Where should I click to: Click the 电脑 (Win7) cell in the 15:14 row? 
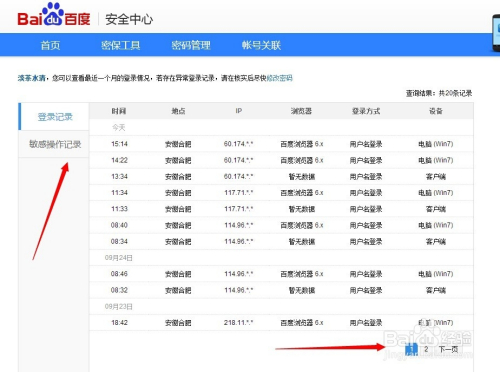[x=436, y=144]
